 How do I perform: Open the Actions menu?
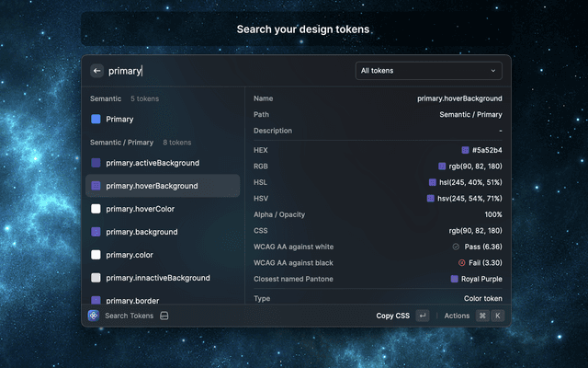457,316
